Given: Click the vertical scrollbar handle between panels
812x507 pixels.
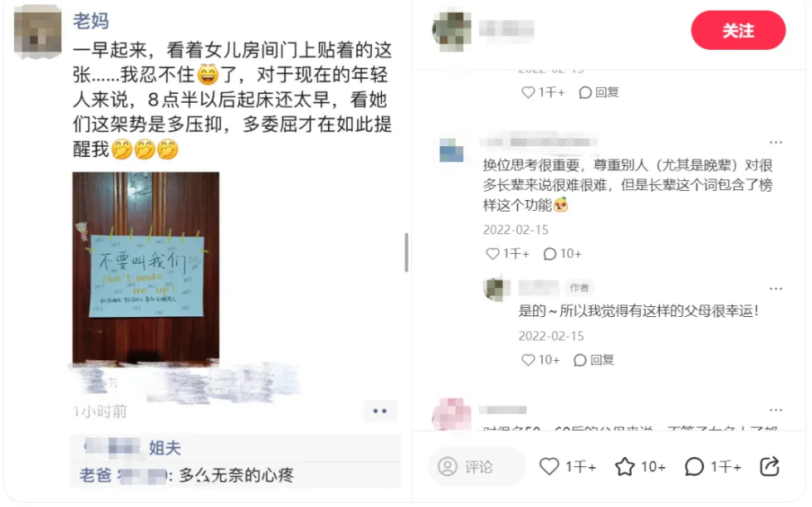Looking at the screenshot, I should point(407,252).
